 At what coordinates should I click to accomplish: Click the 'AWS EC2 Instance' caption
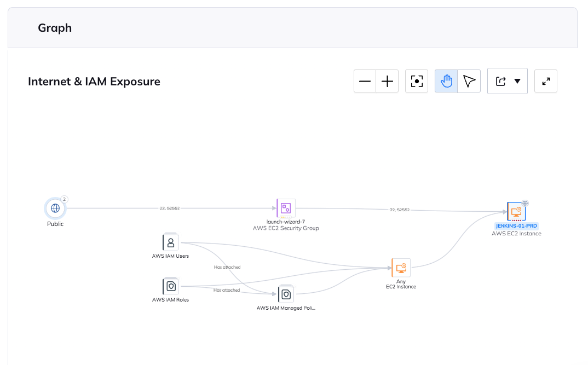coord(516,234)
